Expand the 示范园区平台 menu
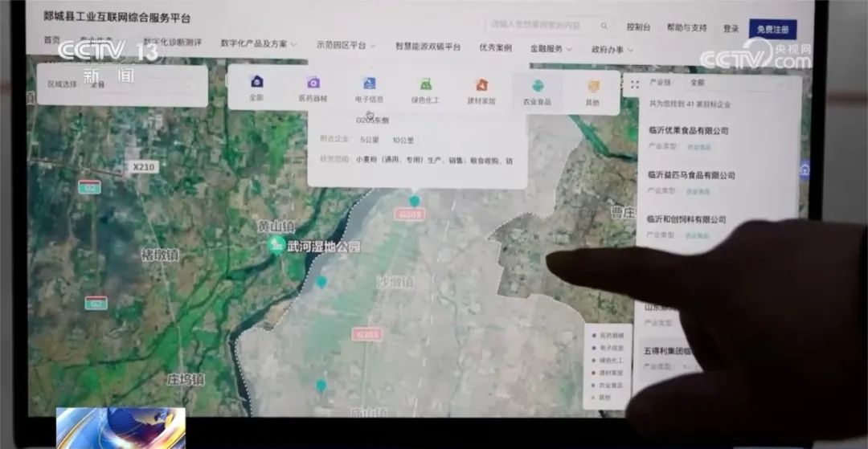Screen dimensions: 868x449 pyautogui.click(x=346, y=45)
